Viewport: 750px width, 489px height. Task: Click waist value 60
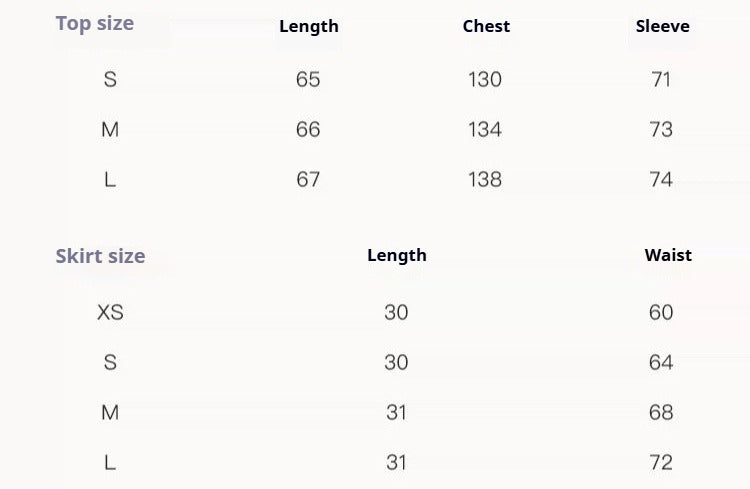point(661,313)
